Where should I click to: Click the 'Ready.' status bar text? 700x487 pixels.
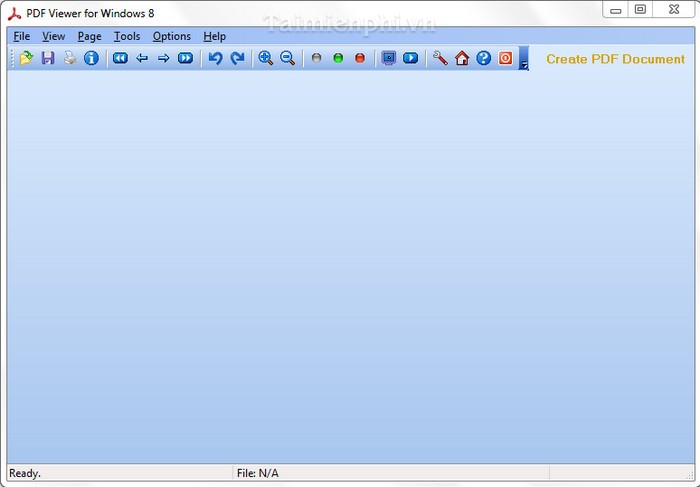(x=25, y=473)
